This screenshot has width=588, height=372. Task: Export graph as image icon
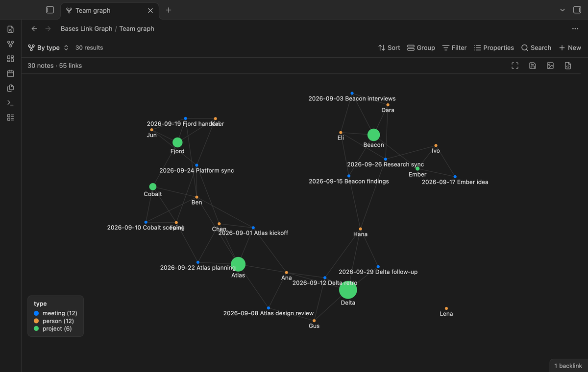550,66
